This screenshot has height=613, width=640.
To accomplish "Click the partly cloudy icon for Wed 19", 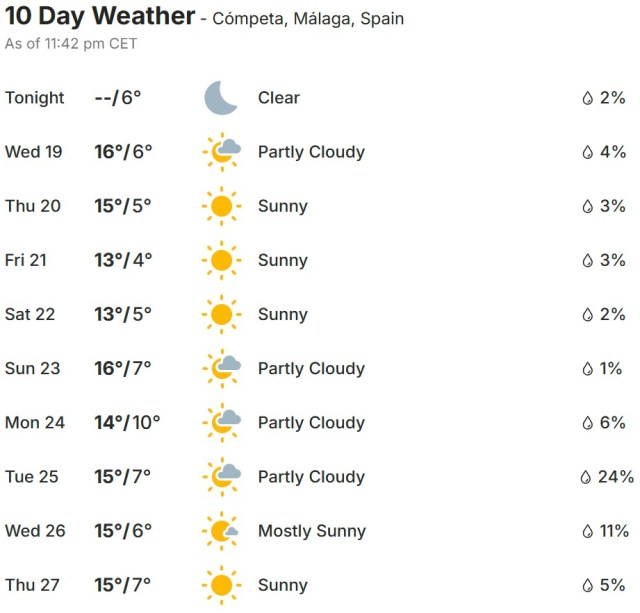I will coord(221,152).
